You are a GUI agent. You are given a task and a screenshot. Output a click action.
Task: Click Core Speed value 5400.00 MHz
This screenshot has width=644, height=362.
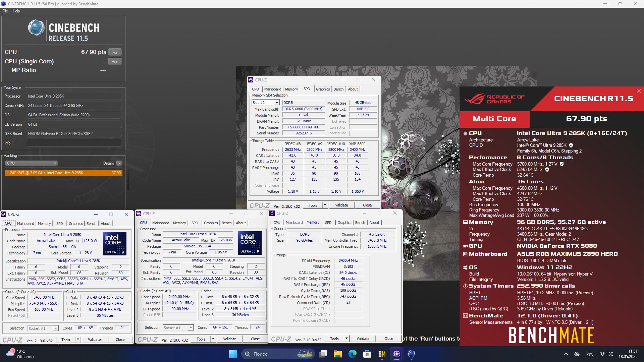pos(44,298)
